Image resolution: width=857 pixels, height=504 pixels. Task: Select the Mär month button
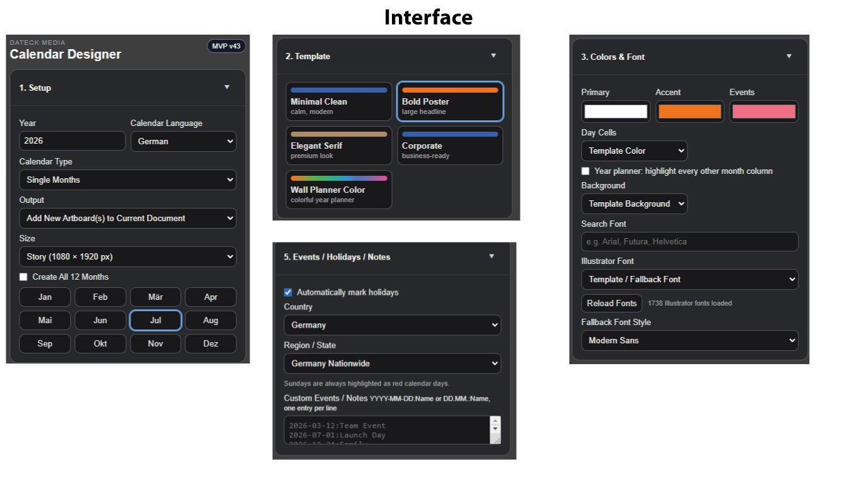156,297
